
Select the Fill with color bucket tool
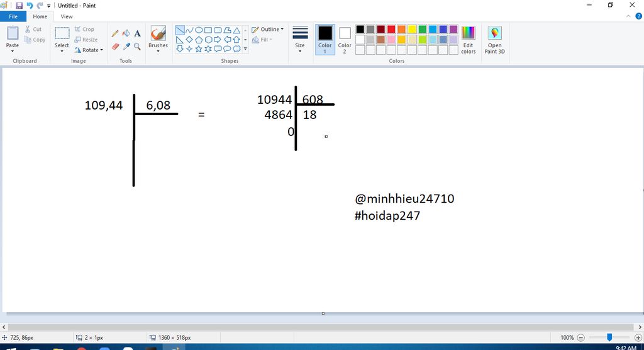[x=126, y=33]
